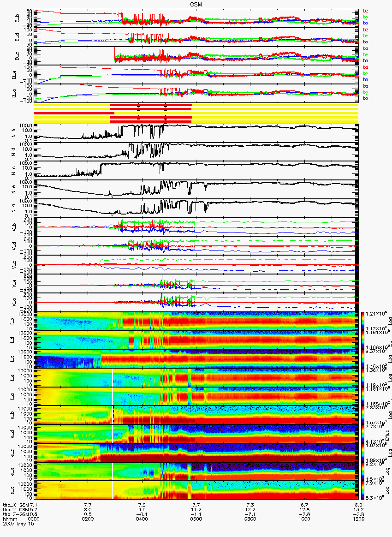Click the bz legend label of panel B_b

[366, 11]
